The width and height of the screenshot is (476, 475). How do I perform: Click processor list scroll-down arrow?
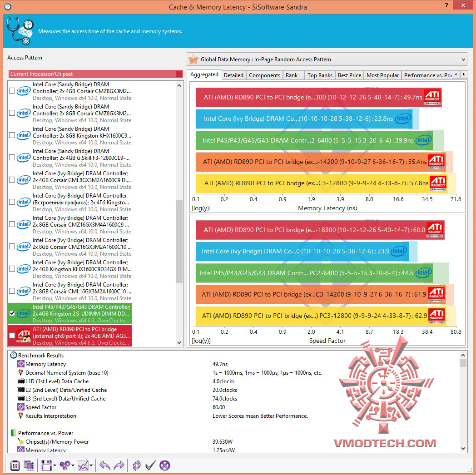coord(179,343)
